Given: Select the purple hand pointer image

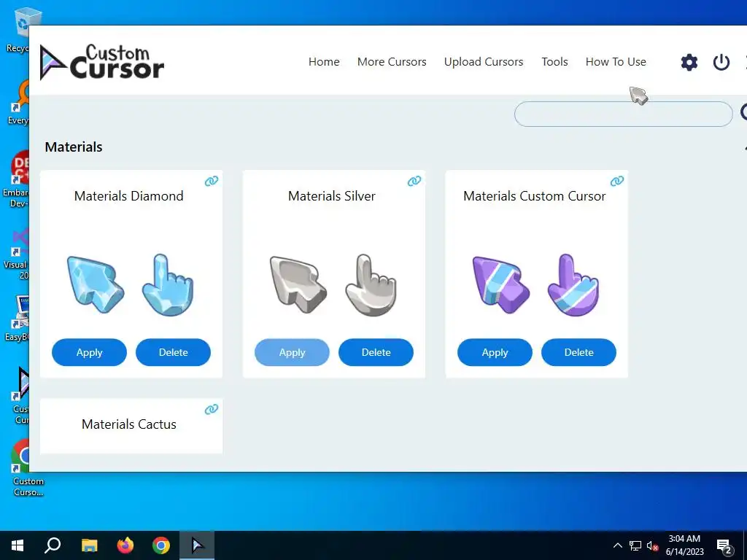Looking at the screenshot, I should click(573, 285).
